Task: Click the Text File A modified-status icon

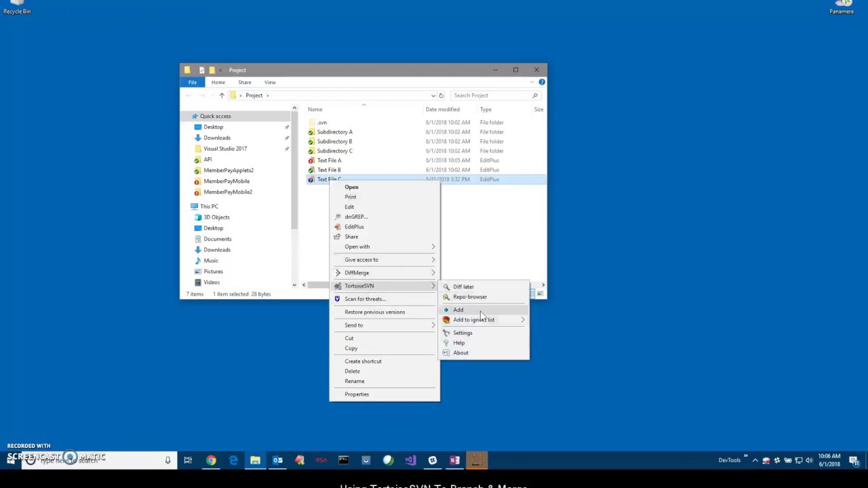Action: pos(311,161)
